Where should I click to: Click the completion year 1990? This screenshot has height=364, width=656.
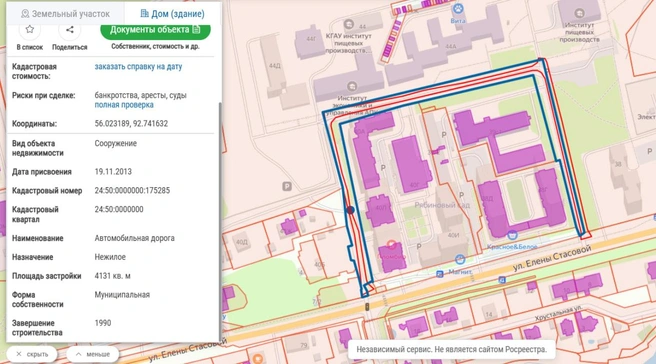103,323
